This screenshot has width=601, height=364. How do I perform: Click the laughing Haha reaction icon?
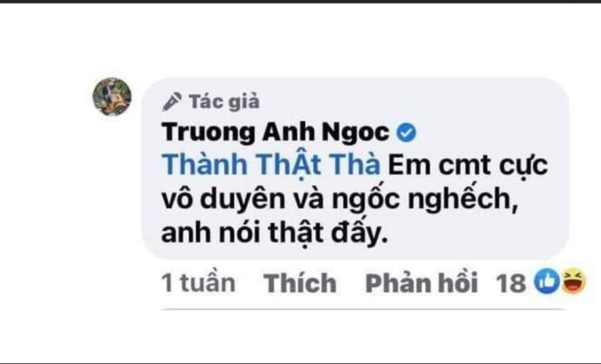coord(573,282)
